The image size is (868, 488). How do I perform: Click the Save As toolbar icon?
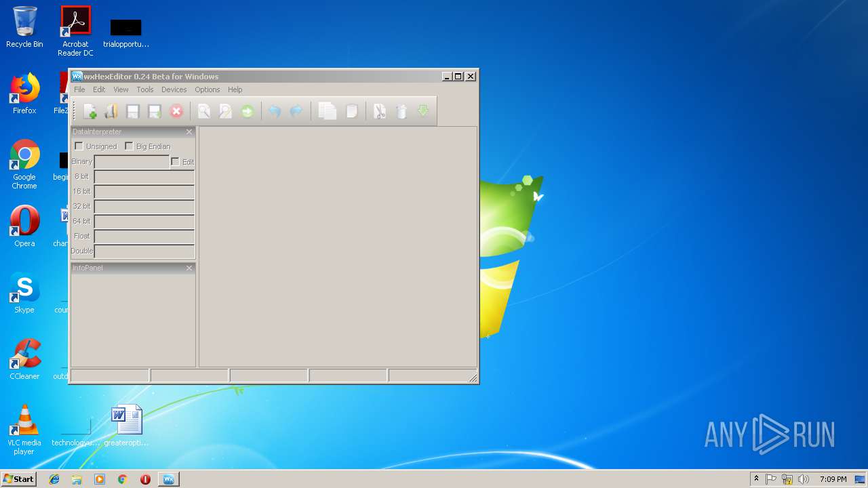[x=155, y=111]
